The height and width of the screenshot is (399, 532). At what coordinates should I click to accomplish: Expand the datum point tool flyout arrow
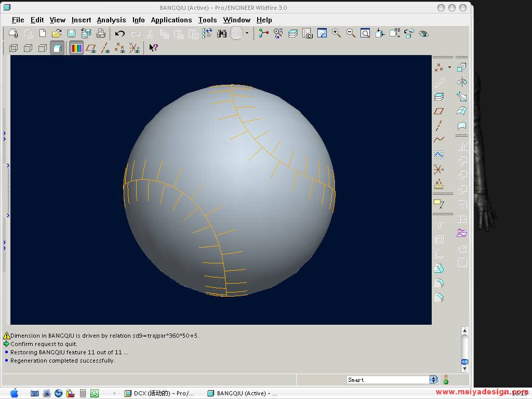pos(449,68)
